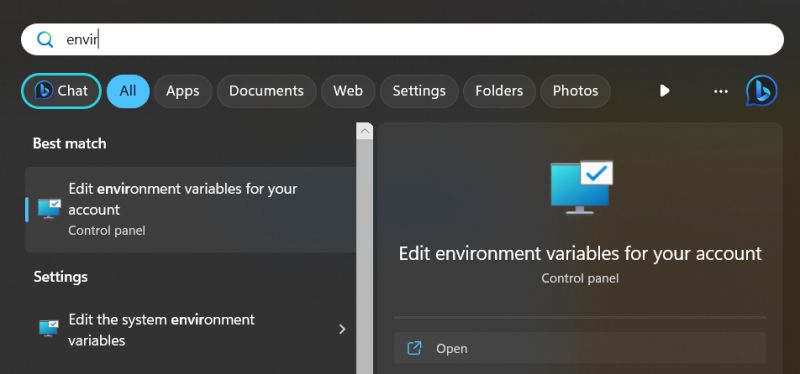This screenshot has height=374, width=800.
Task: Switch to the Web filter tab
Action: 348,91
